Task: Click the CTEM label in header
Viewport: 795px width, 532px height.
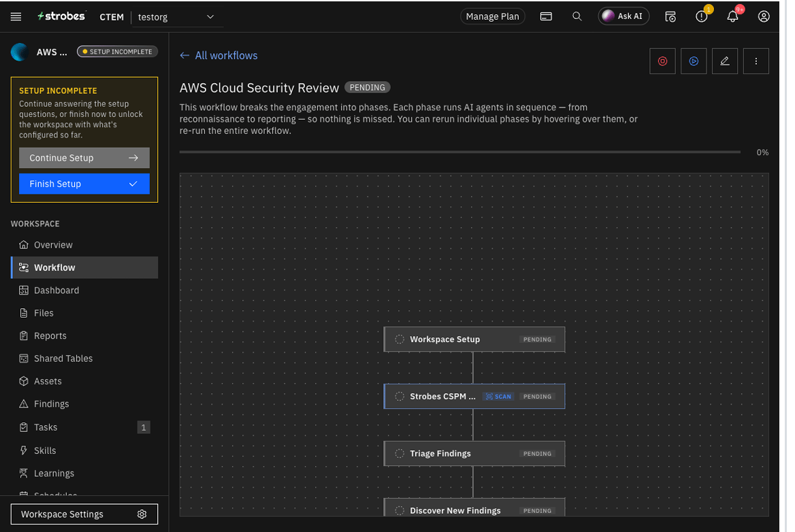Action: (112, 17)
